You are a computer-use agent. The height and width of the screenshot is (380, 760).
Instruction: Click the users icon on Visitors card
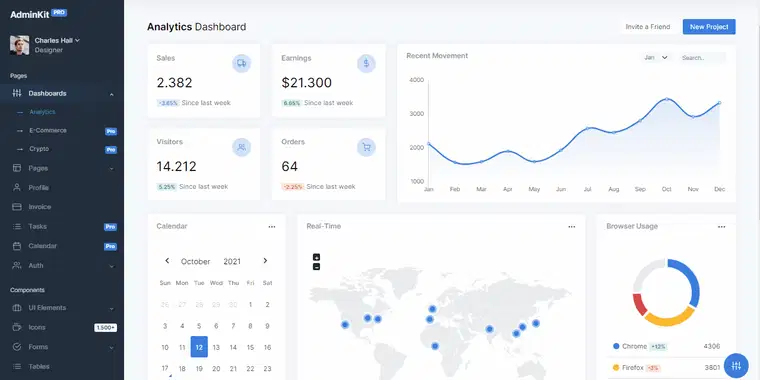241,147
